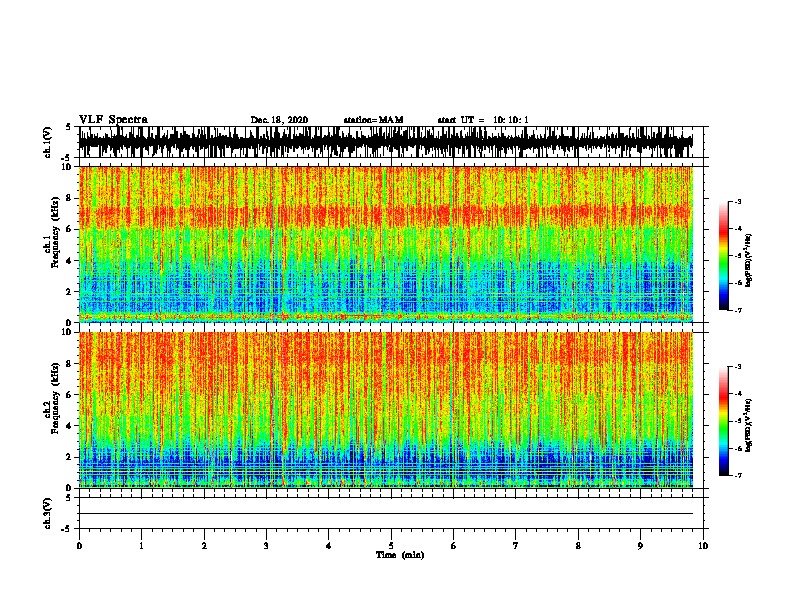The image size is (792, 612).
Task: Click the "2" kHz tick on ch.2 frequency axis
Action: coord(70,457)
